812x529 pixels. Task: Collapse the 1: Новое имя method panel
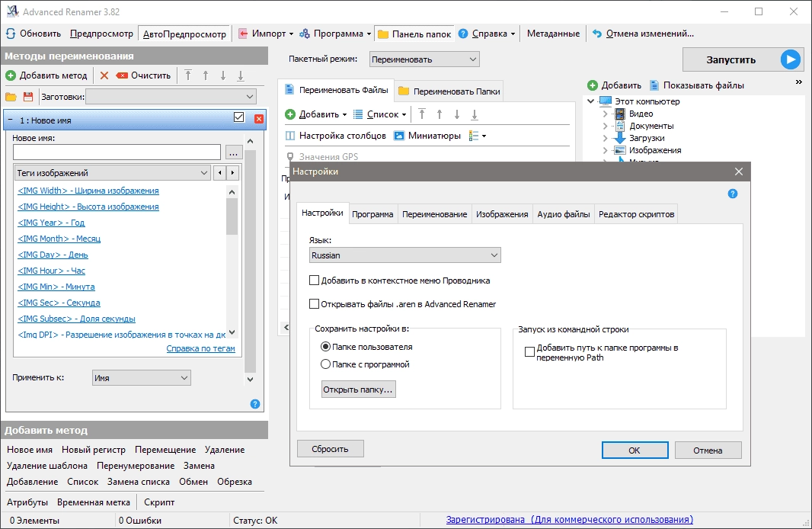[x=11, y=120]
